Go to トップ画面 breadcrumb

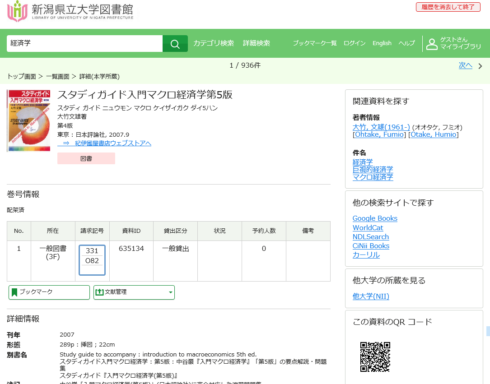[x=22, y=76]
